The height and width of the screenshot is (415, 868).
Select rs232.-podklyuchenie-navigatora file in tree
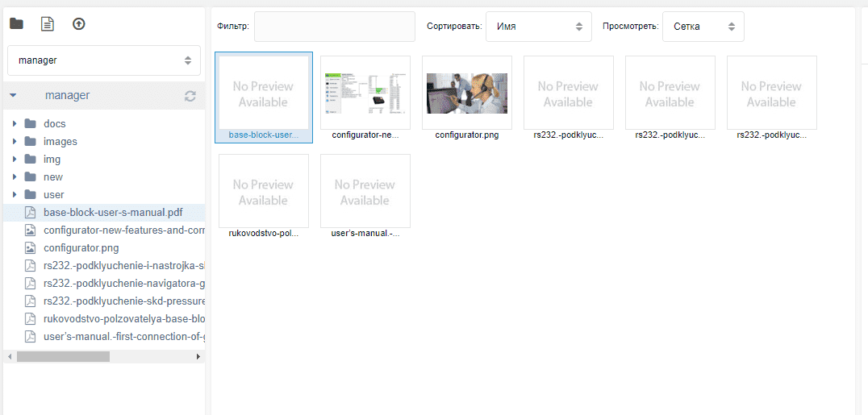pos(124,284)
